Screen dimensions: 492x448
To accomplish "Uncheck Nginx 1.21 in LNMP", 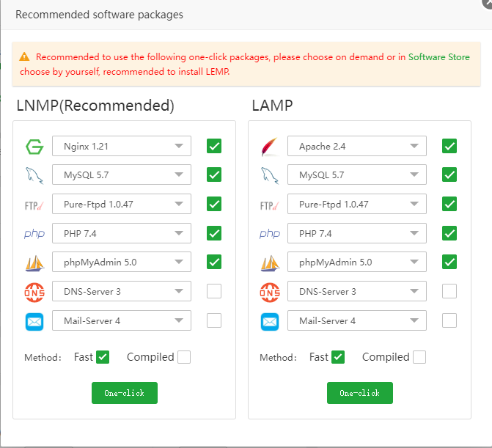I will point(214,146).
